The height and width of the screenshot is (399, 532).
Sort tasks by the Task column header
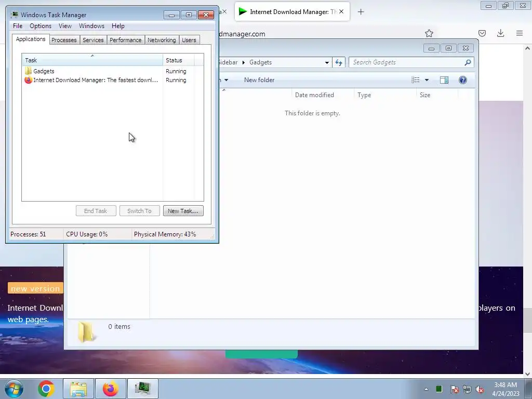tap(92, 60)
